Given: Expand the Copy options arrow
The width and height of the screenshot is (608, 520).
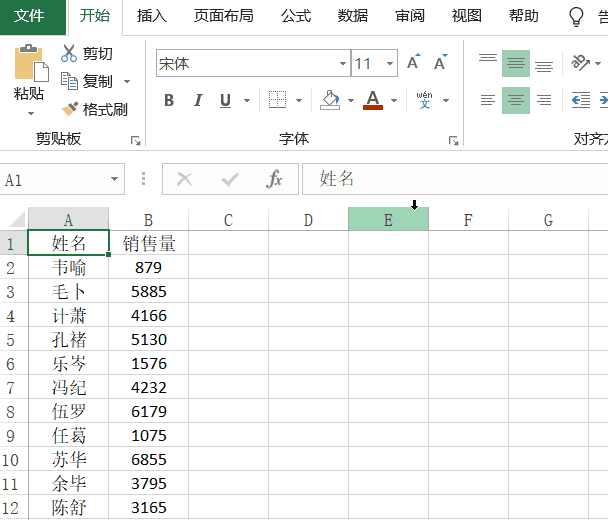Looking at the screenshot, I should 127,81.
